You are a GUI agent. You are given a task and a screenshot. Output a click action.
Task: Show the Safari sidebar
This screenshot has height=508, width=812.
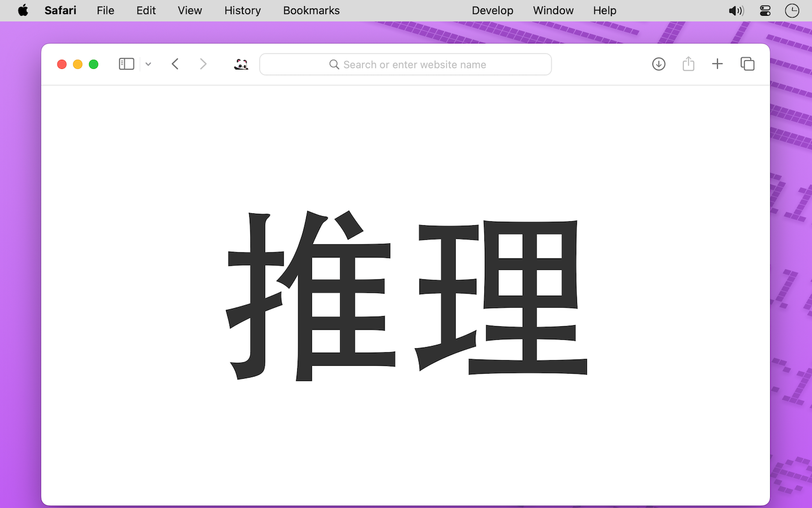(x=126, y=64)
